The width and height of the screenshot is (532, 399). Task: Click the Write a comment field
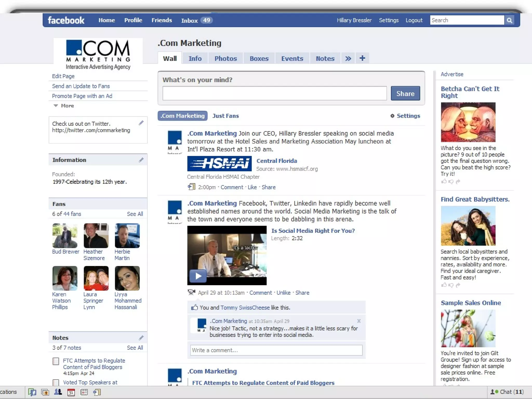click(276, 350)
